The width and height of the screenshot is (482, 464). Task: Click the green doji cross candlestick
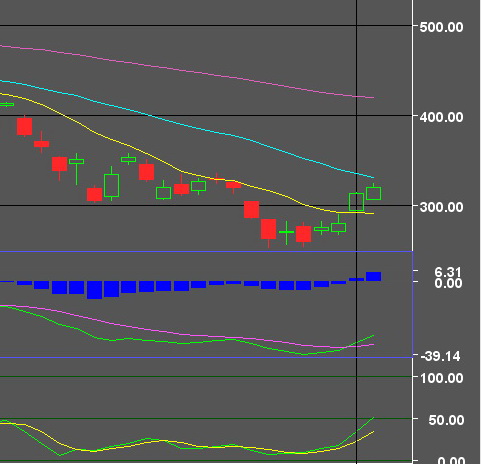click(286, 232)
